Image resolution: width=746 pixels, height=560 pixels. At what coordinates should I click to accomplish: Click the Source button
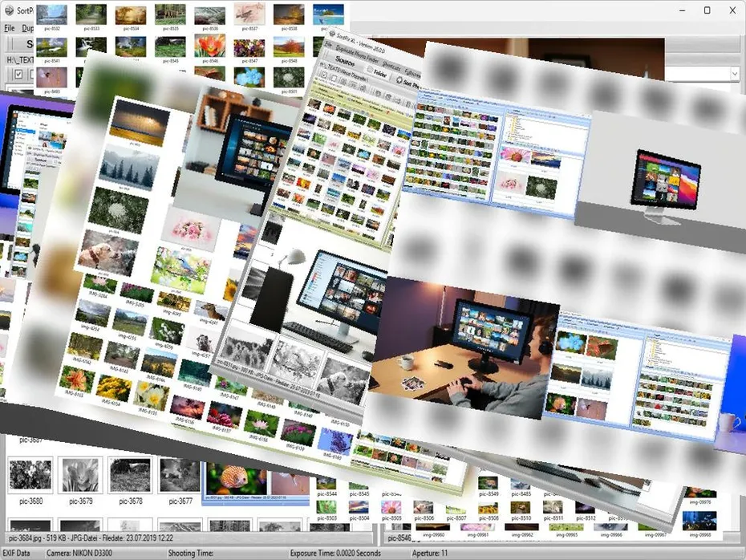click(345, 62)
